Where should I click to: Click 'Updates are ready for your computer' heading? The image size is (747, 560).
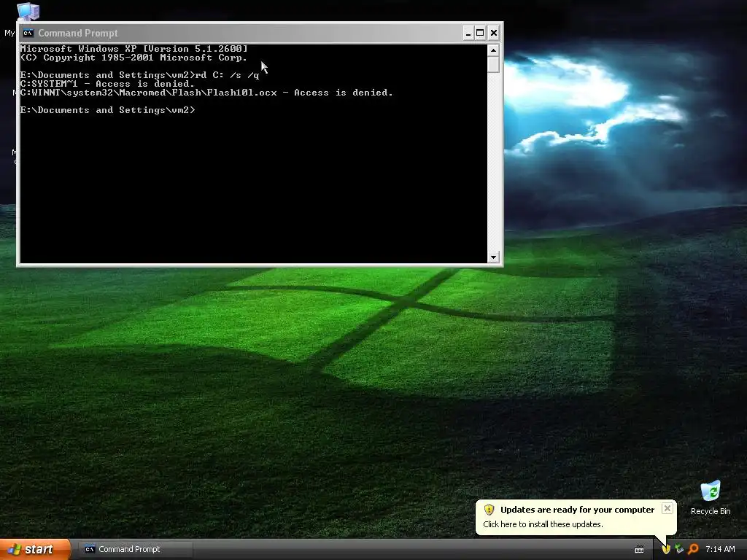pyautogui.click(x=578, y=510)
